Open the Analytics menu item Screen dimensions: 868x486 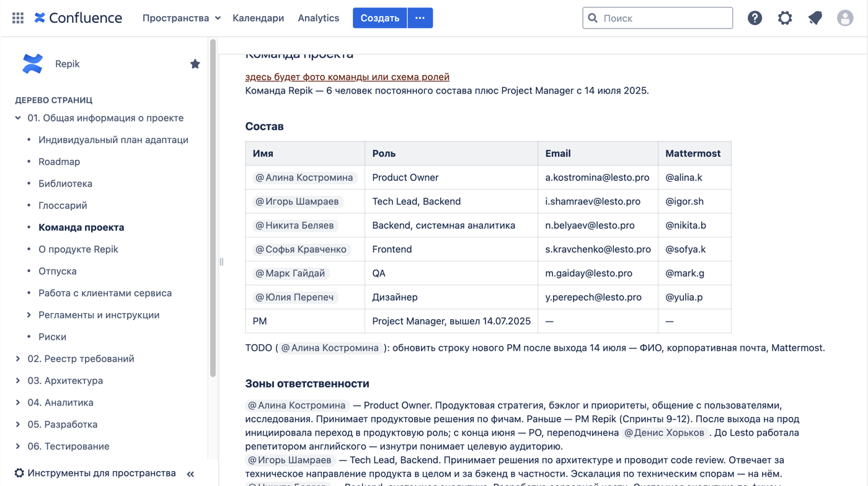(319, 18)
